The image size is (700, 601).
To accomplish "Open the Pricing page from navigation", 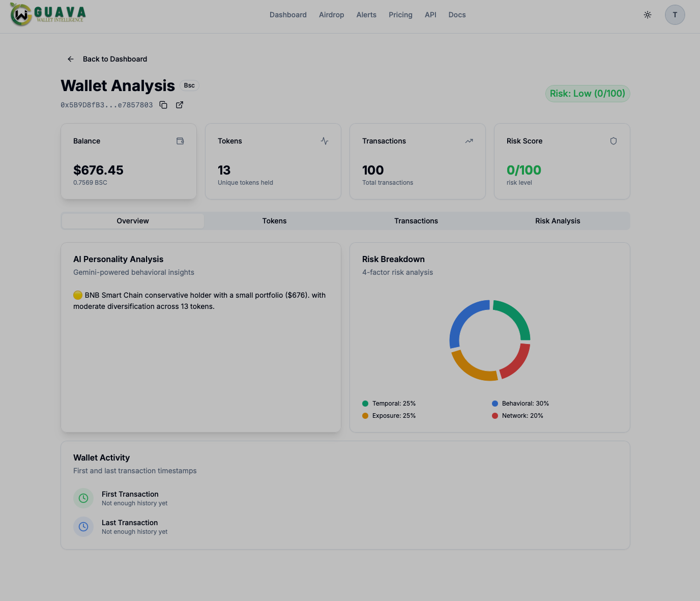I will 400,15.
